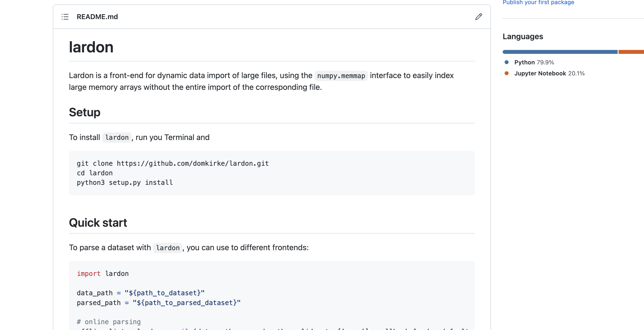Click the data_path assignment code line
Screen dimensions: 644x330
click(141, 293)
